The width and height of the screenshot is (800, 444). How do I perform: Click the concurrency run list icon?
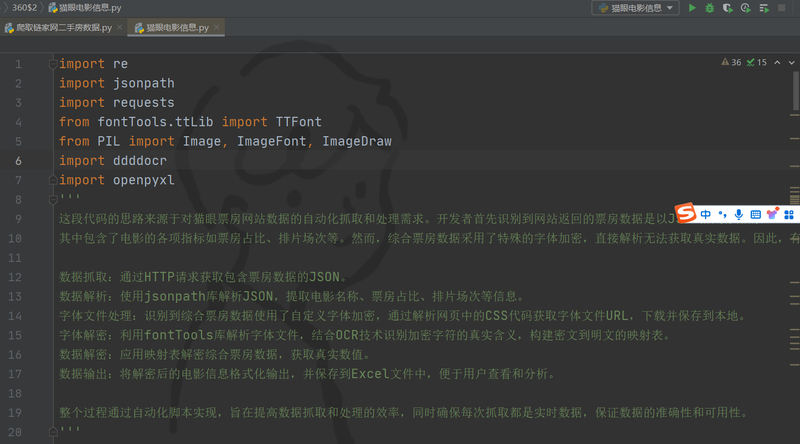[764, 8]
